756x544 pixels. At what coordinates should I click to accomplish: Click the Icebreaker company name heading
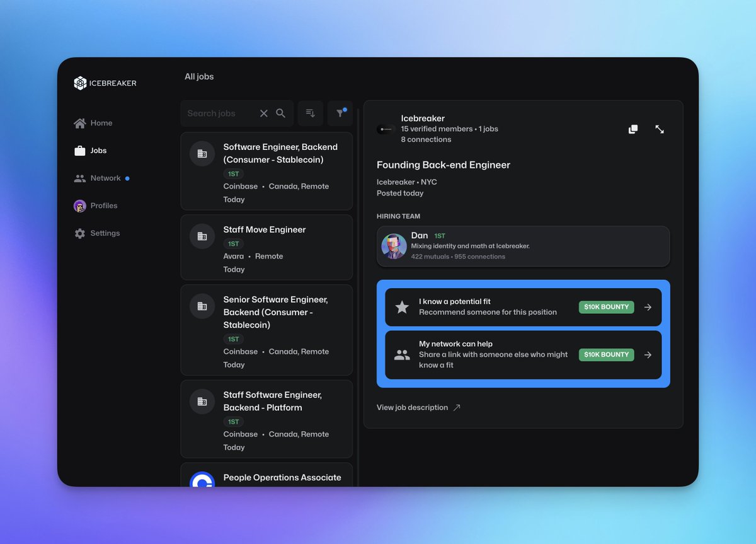423,119
